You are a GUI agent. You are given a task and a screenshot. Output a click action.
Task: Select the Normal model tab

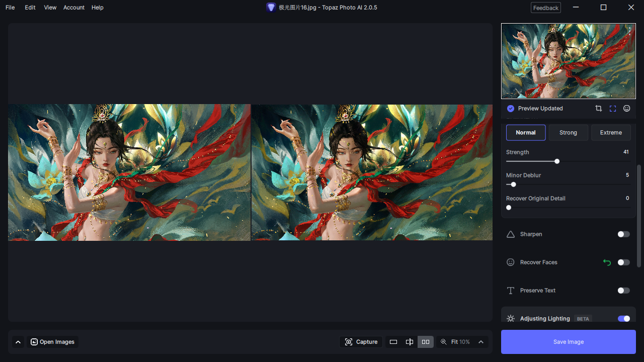526,133
